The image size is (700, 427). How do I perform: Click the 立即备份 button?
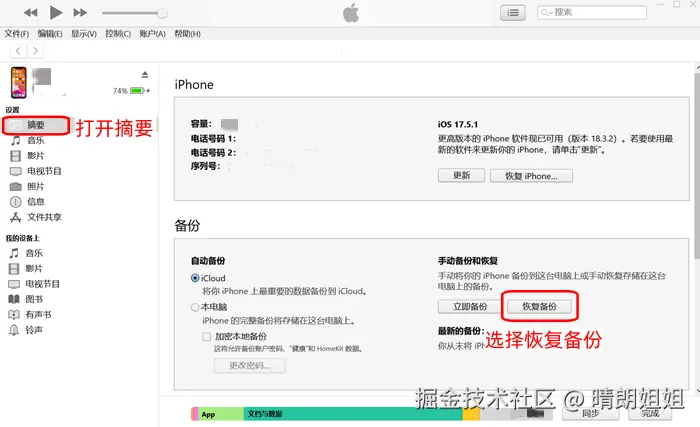point(470,306)
